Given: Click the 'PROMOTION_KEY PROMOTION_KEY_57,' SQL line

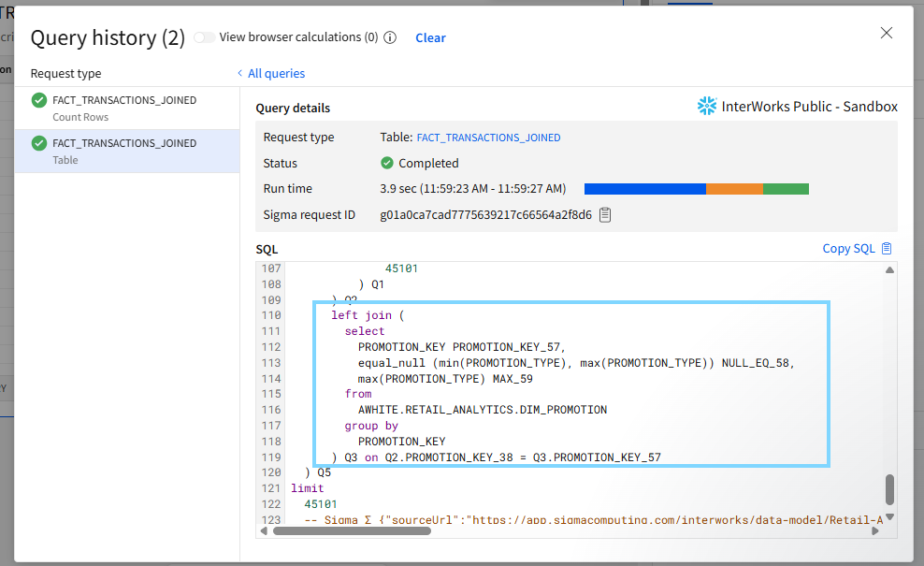Looking at the screenshot, I should click(x=461, y=347).
